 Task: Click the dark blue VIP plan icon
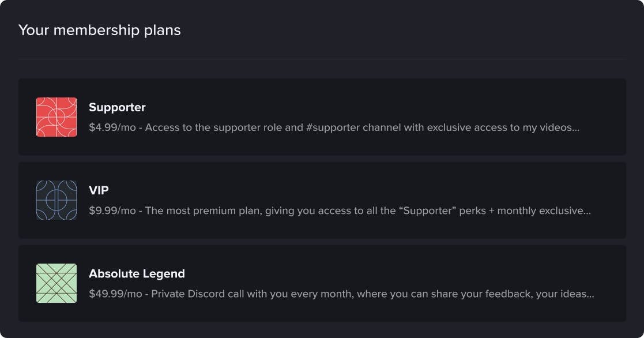57,200
